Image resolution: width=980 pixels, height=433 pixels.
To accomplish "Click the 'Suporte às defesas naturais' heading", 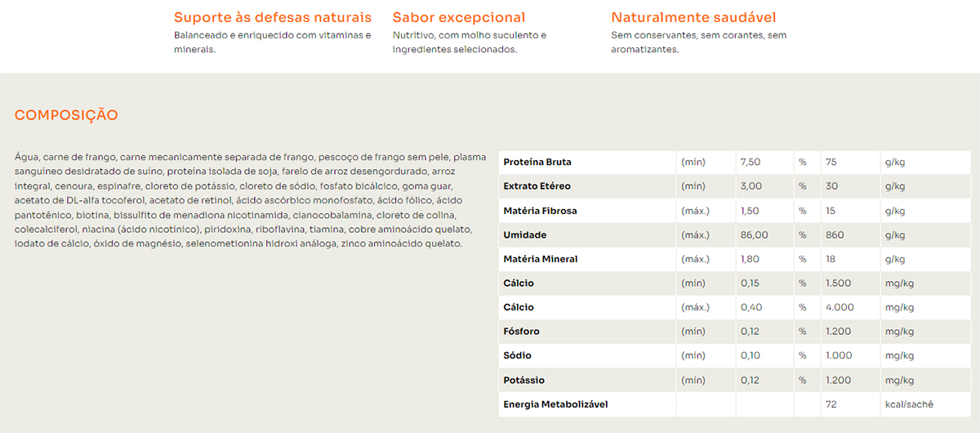I will coord(272,17).
